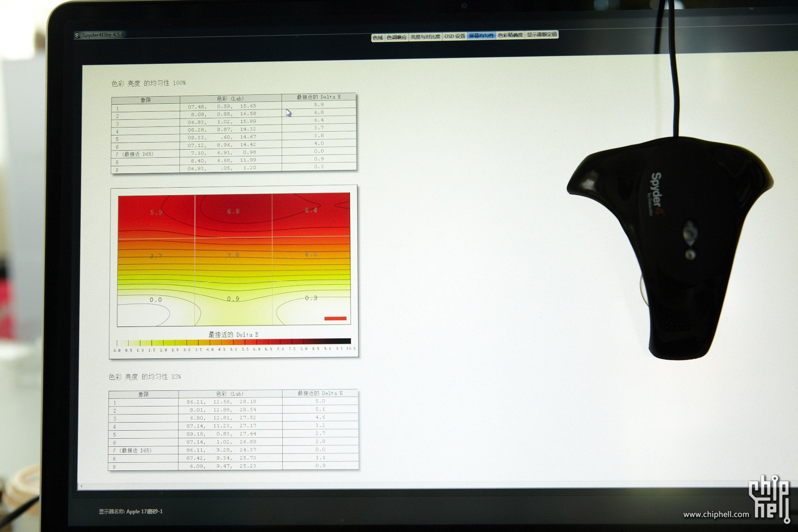Switch to the 色调响应 tab
Image resolution: width=798 pixels, height=532 pixels.
tap(396, 37)
